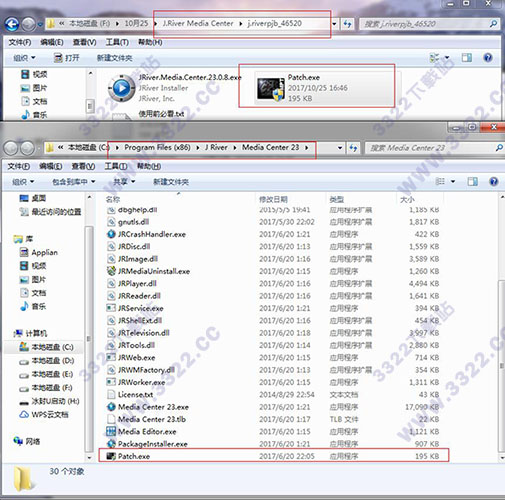Select the JRWeb.exe file icon
Image resolution: width=505 pixels, height=500 pixels.
click(x=111, y=357)
